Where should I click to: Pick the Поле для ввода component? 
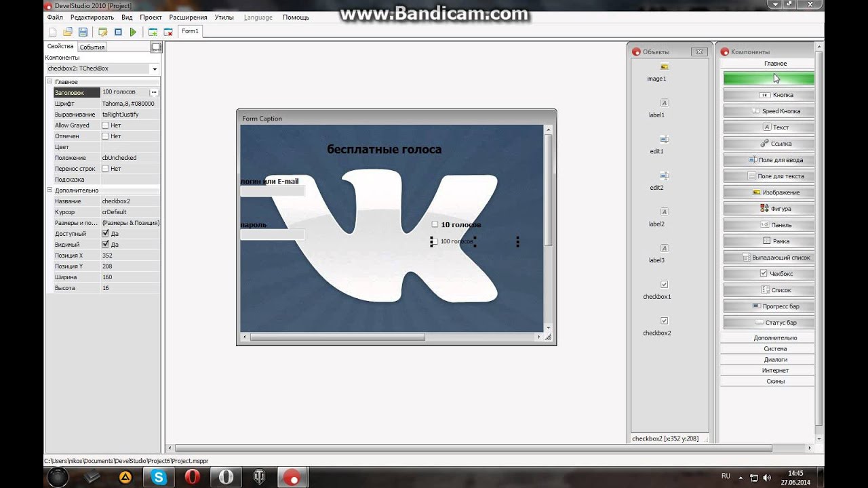(769, 160)
